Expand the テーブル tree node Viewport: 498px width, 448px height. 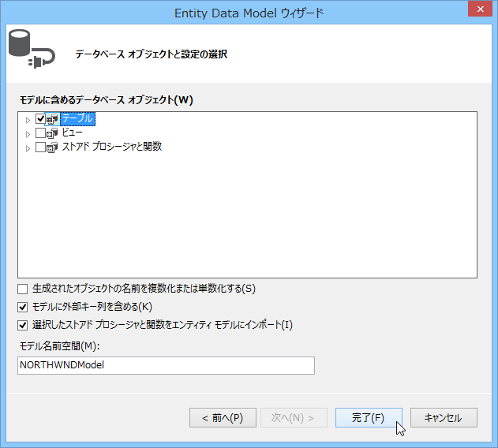pos(28,120)
